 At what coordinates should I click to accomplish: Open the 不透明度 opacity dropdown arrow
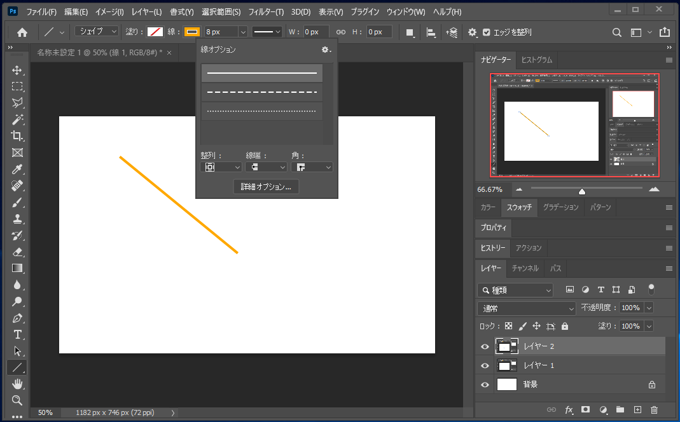coord(649,308)
